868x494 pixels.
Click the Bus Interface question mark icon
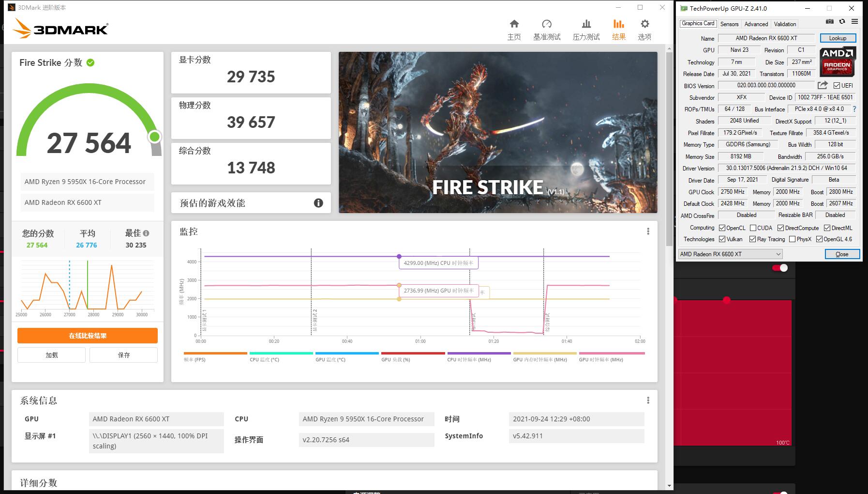[x=854, y=109]
